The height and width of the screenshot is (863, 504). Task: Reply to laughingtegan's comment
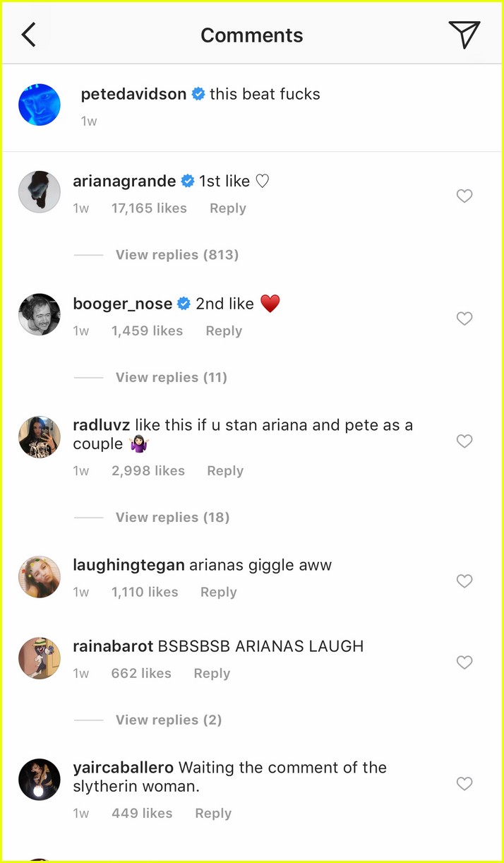pos(218,593)
